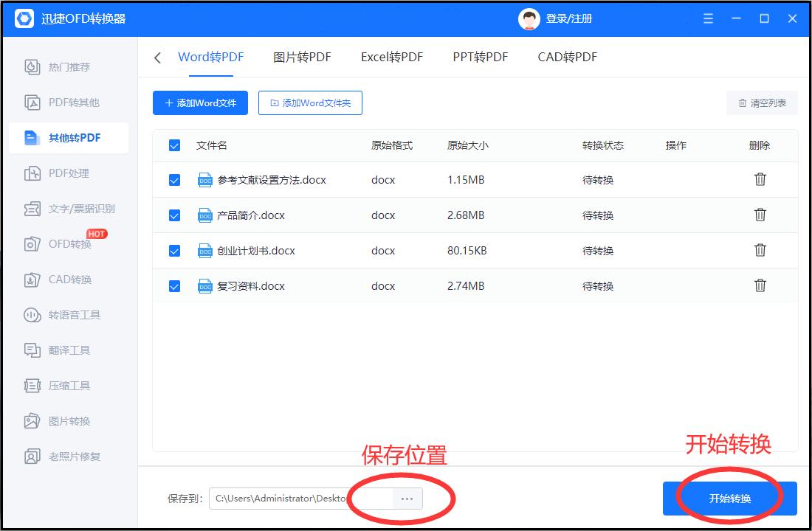Clear the file list with 清空列表
The width and height of the screenshot is (812, 531).
(x=761, y=103)
